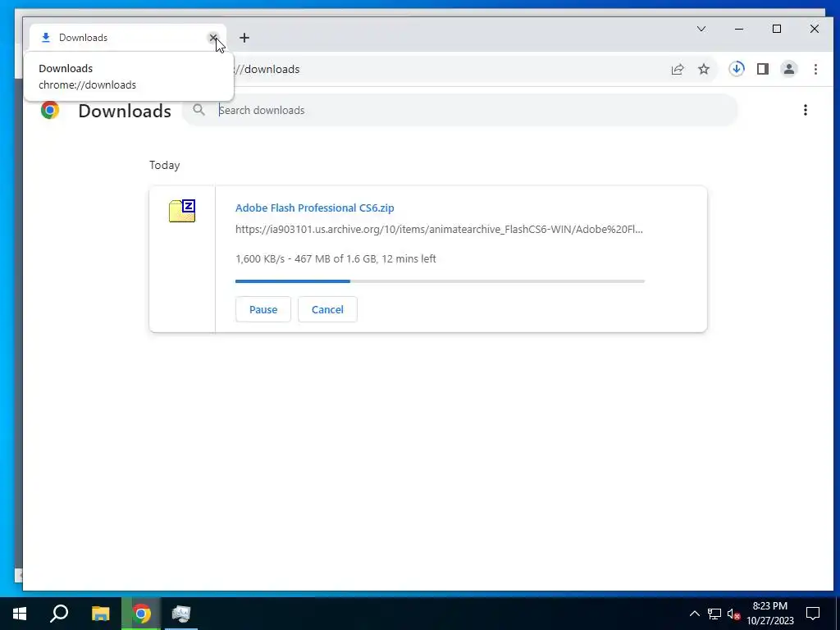Open the Windows Start menu
The width and height of the screenshot is (840, 630).
[20, 614]
